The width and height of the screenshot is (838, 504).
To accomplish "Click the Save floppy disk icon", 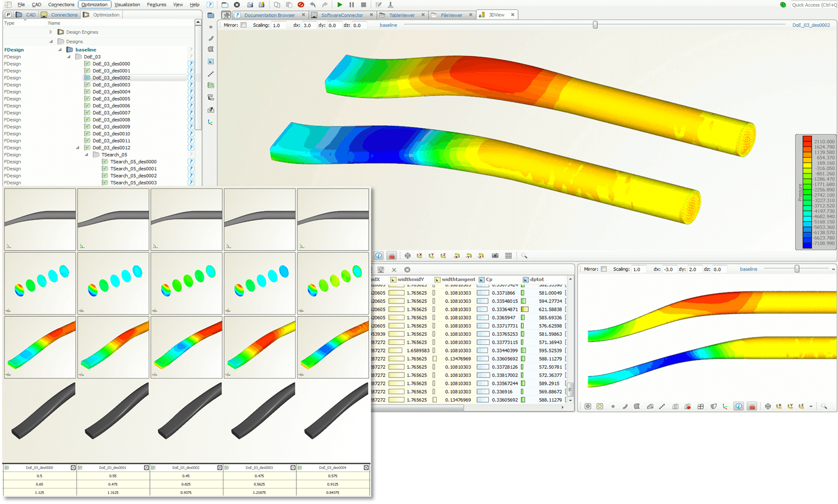I will click(x=250, y=4).
